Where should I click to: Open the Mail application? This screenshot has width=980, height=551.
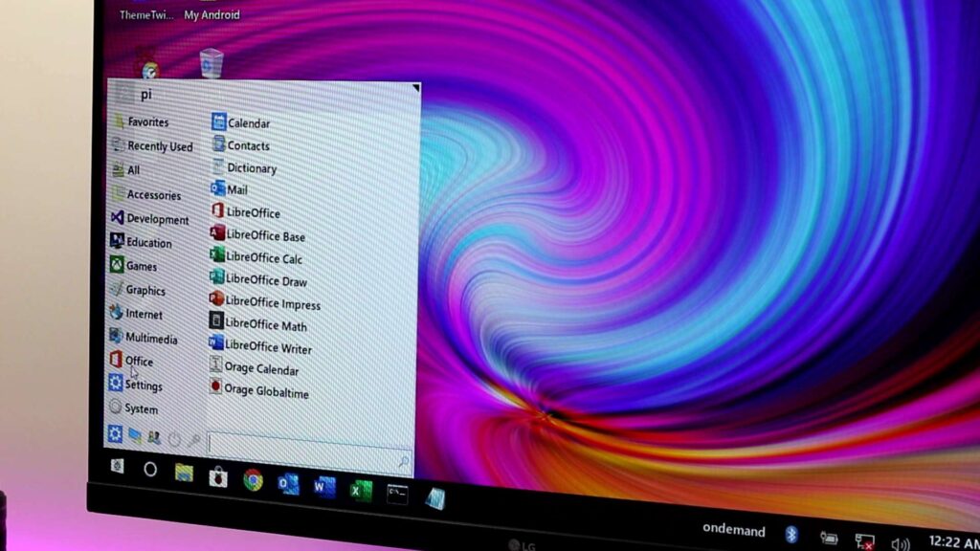pyautogui.click(x=230, y=189)
